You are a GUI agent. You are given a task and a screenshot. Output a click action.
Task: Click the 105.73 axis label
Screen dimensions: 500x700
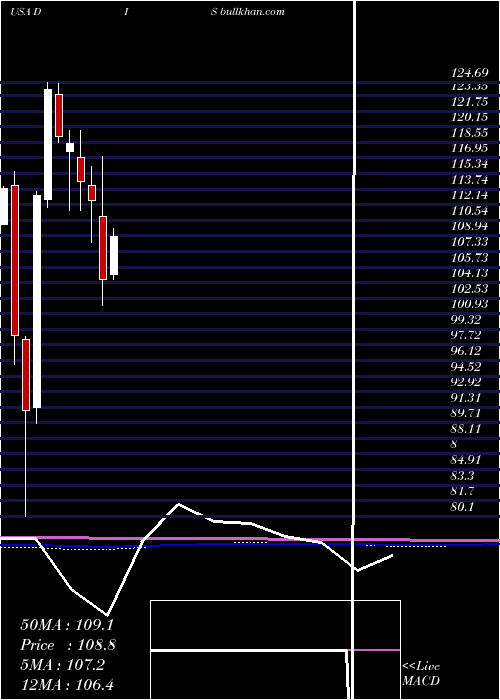coord(470,258)
